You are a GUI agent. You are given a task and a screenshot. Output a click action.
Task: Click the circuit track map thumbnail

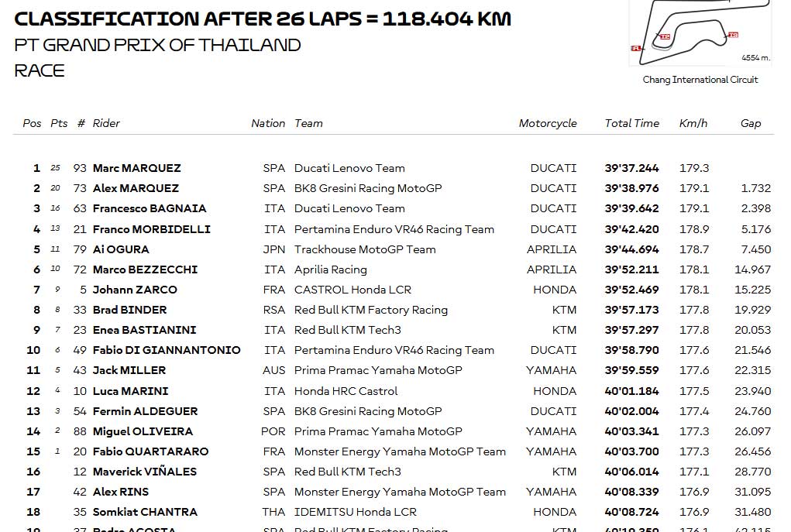click(700, 33)
